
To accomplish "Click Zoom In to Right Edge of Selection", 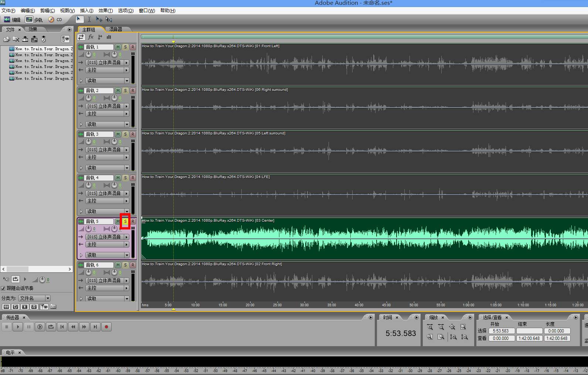I will pos(441,337).
